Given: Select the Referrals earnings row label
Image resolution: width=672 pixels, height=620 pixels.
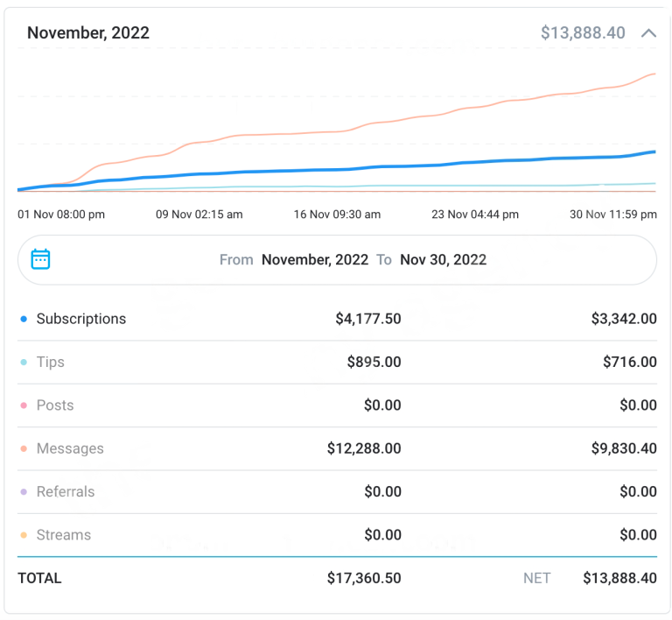Looking at the screenshot, I should click(x=65, y=491).
